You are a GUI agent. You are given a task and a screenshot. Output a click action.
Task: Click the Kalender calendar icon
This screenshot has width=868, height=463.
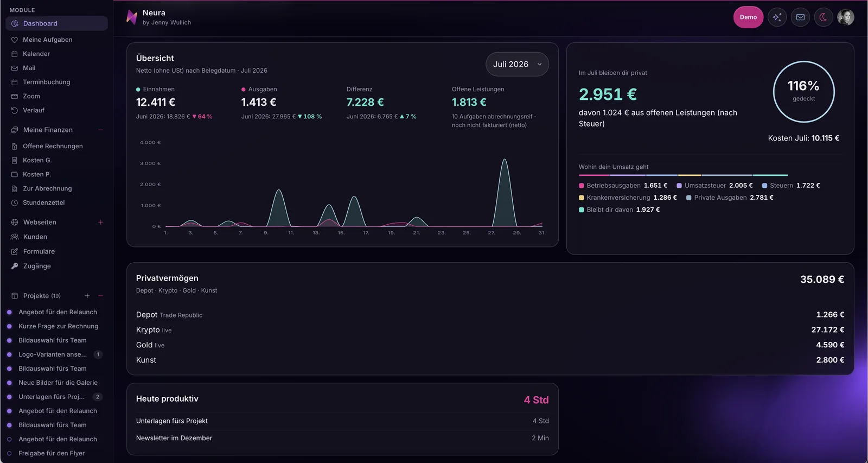(x=15, y=54)
